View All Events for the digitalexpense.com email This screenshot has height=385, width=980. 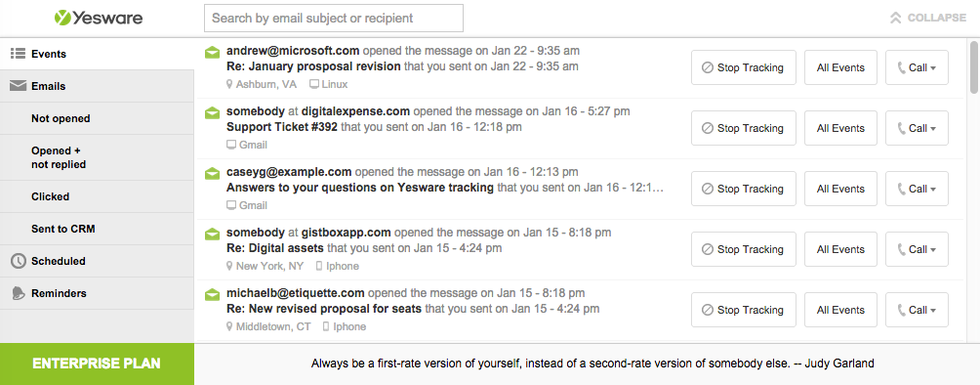(840, 128)
